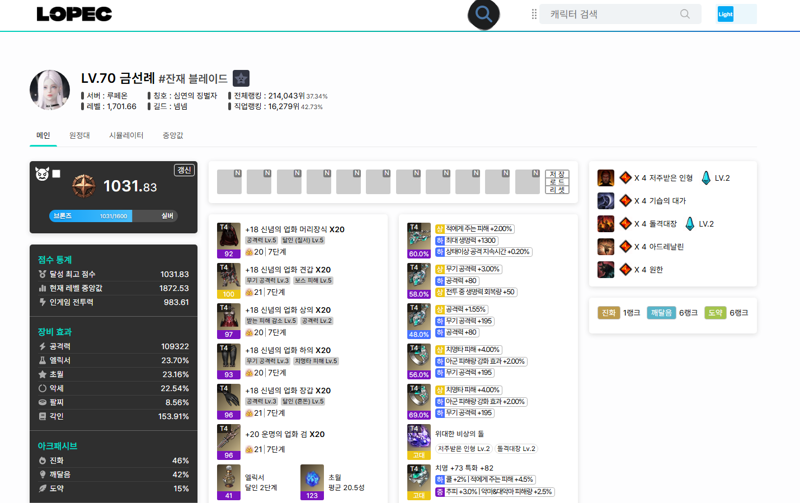The height and width of the screenshot is (503, 800).
Task: Click the 하의 pants armor icon
Action: (x=229, y=361)
